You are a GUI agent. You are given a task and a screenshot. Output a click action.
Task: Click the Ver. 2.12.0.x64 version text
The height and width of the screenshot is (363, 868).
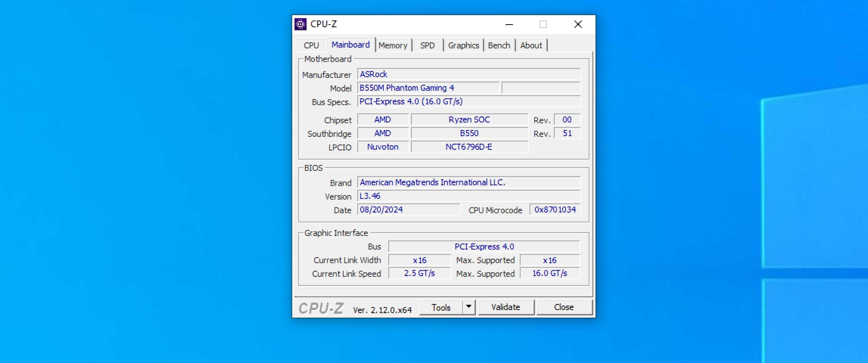(x=382, y=310)
